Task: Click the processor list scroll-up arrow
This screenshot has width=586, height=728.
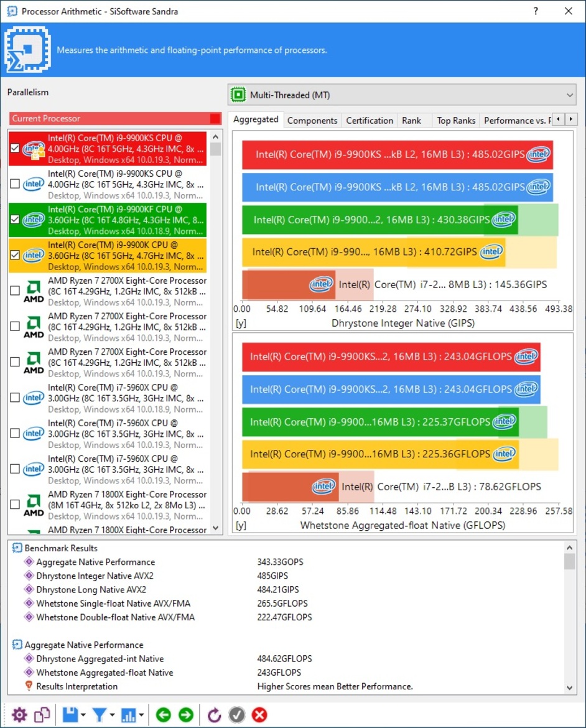Action: click(215, 137)
